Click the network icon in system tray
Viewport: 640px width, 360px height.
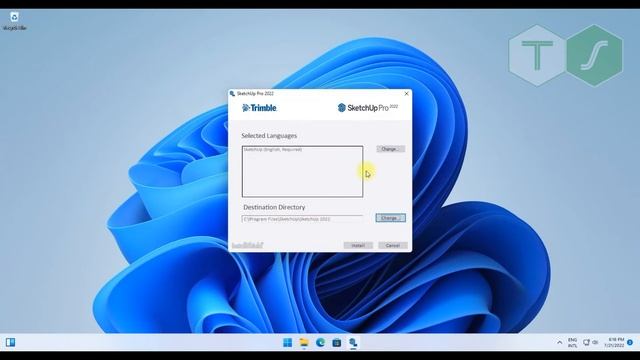coord(587,342)
